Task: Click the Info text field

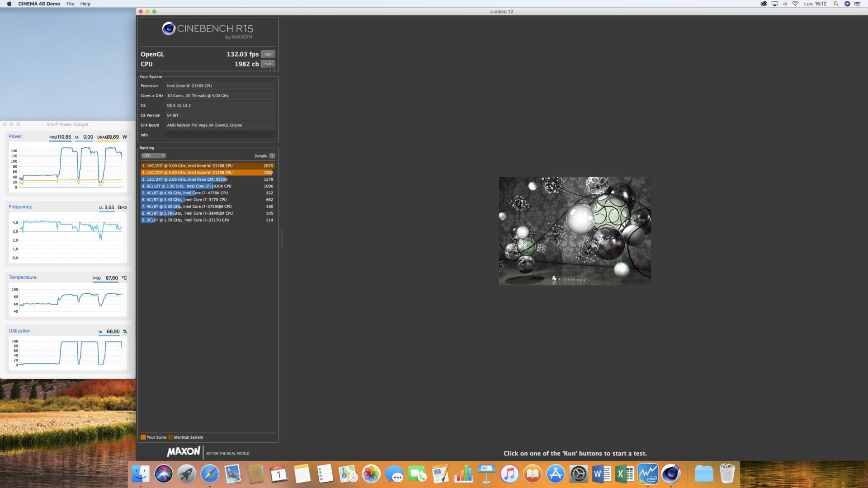Action: point(220,135)
